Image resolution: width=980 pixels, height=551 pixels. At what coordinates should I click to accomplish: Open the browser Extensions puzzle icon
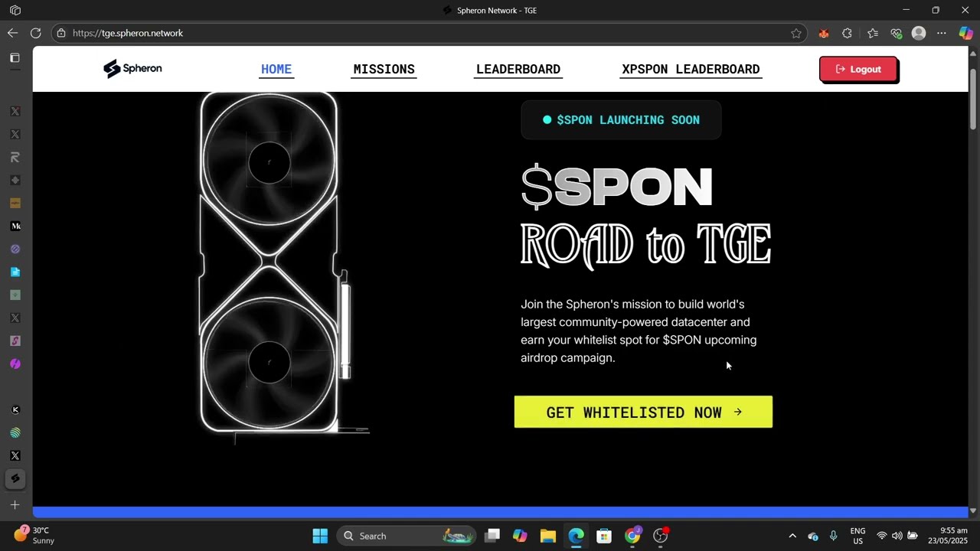coord(847,33)
